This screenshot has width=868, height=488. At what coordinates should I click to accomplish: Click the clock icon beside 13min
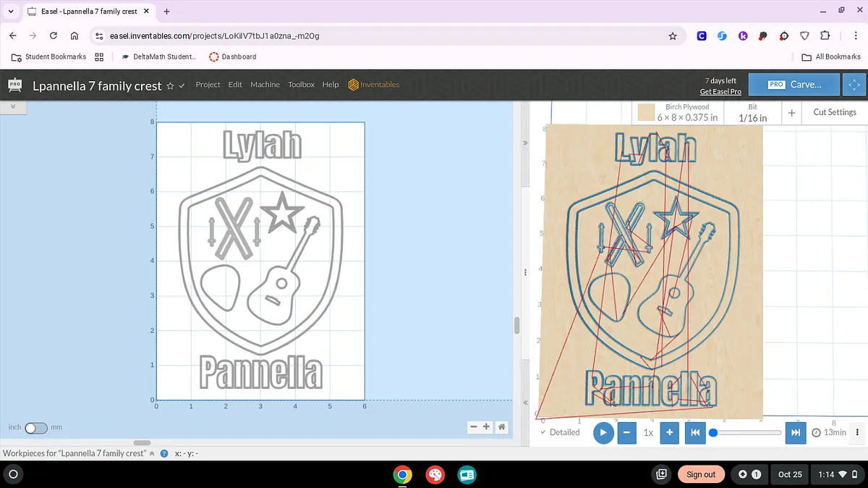(x=817, y=433)
